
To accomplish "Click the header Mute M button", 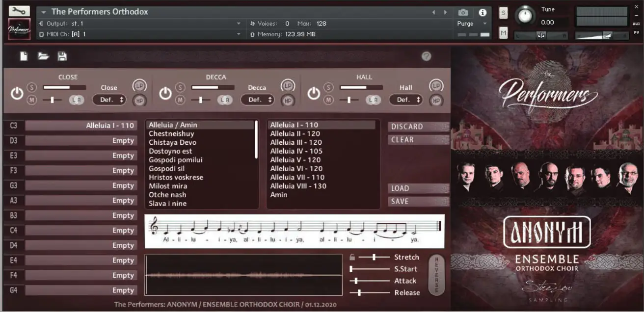I will [503, 33].
